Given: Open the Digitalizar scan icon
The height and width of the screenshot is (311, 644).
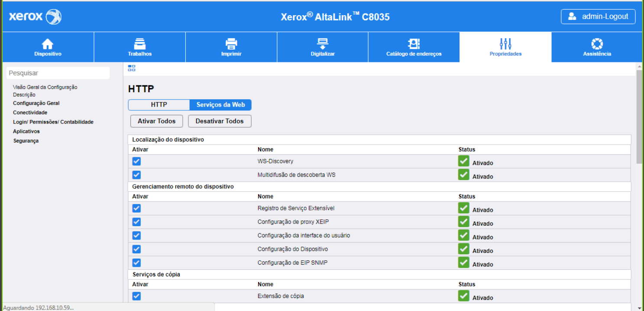Looking at the screenshot, I should [323, 44].
